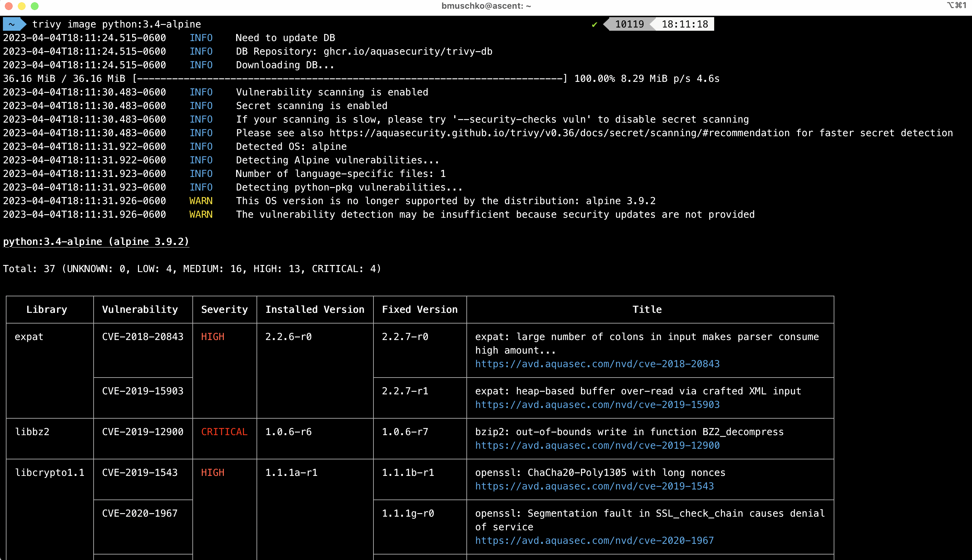The image size is (972, 560).
Task: Click the yellow minimize window button
Action: tap(22, 6)
